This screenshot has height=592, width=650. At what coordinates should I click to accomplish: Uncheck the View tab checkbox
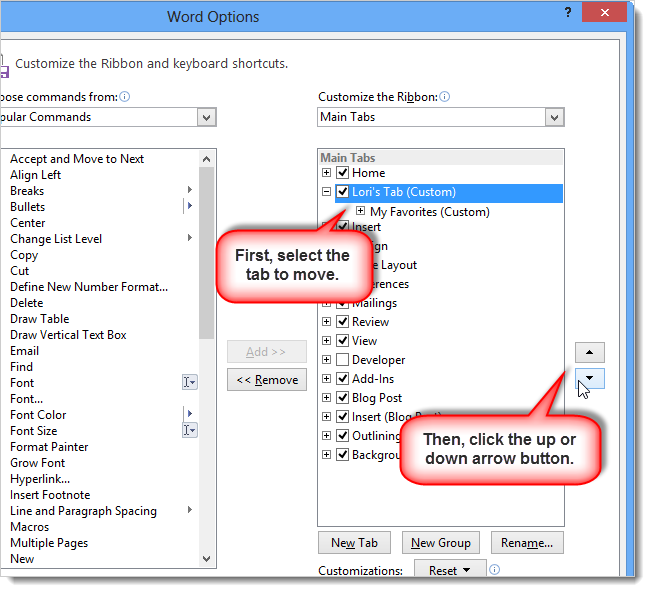click(x=342, y=340)
